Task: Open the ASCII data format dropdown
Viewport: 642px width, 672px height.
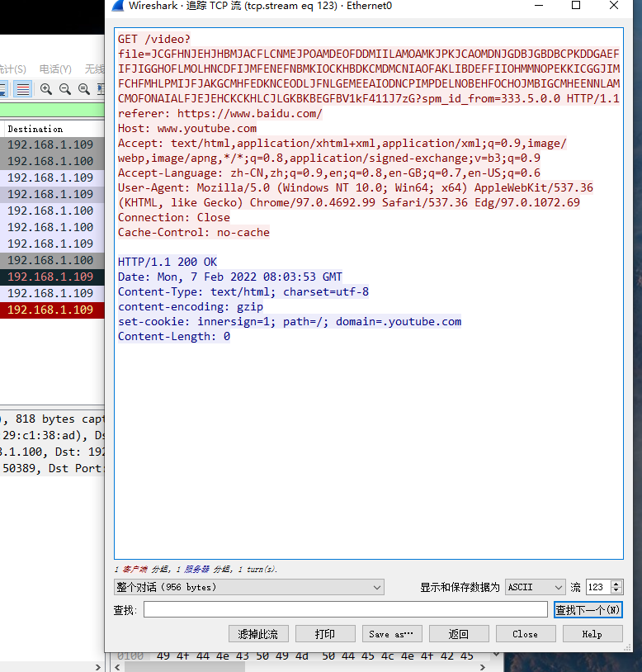Action: [535, 587]
